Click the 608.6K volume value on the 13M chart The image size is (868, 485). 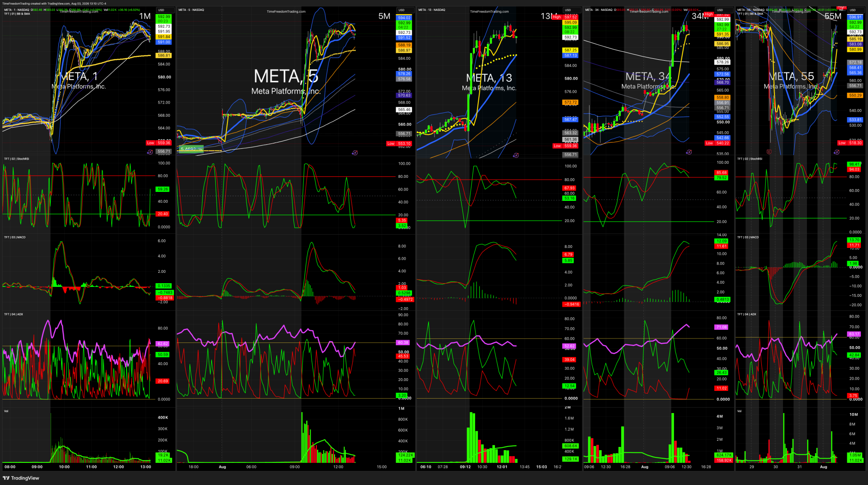[571, 446]
